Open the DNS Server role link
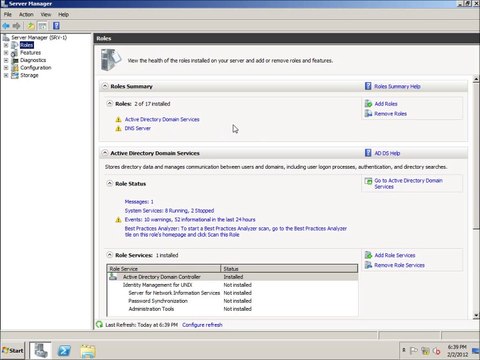Image resolution: width=480 pixels, height=360 pixels. pos(138,128)
